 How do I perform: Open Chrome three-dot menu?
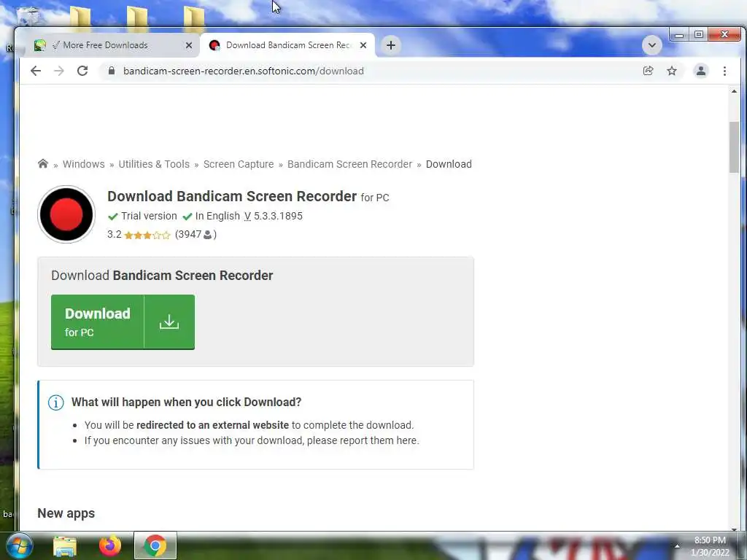point(724,71)
